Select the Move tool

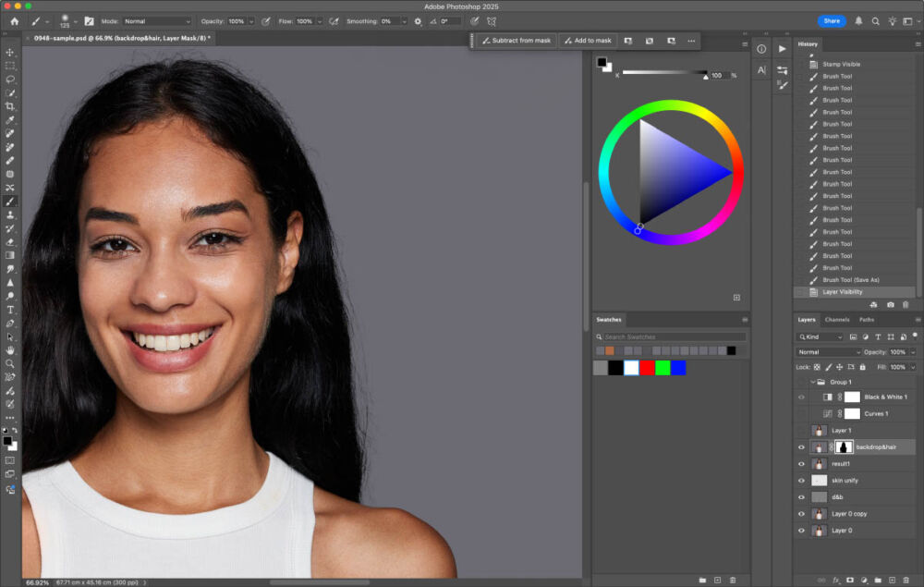(11, 53)
